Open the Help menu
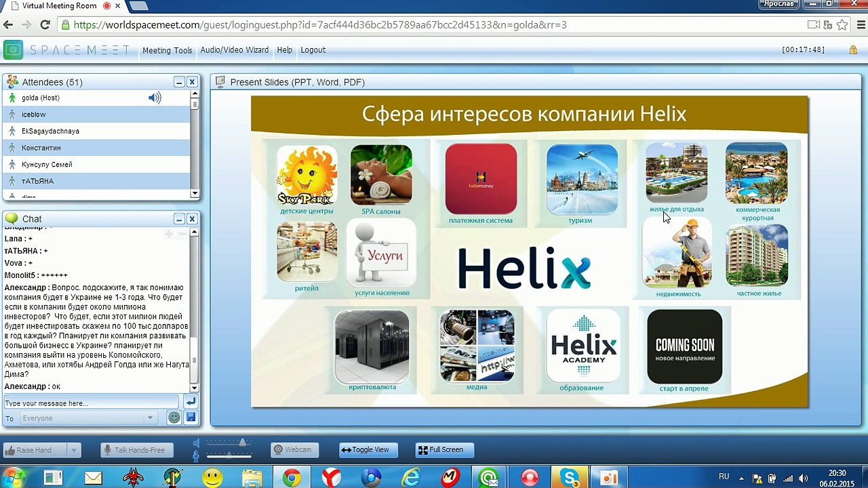The height and width of the screenshot is (488, 868). 285,50
